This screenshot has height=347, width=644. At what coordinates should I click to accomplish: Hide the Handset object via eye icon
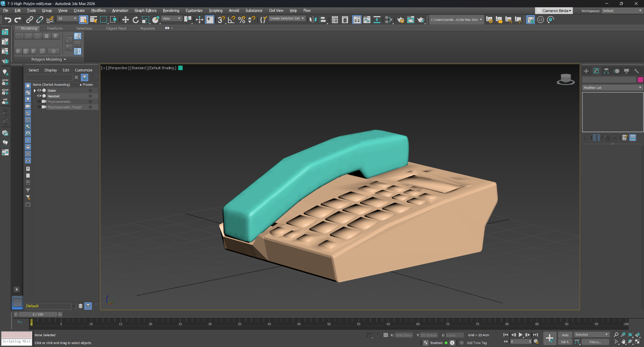(39, 96)
